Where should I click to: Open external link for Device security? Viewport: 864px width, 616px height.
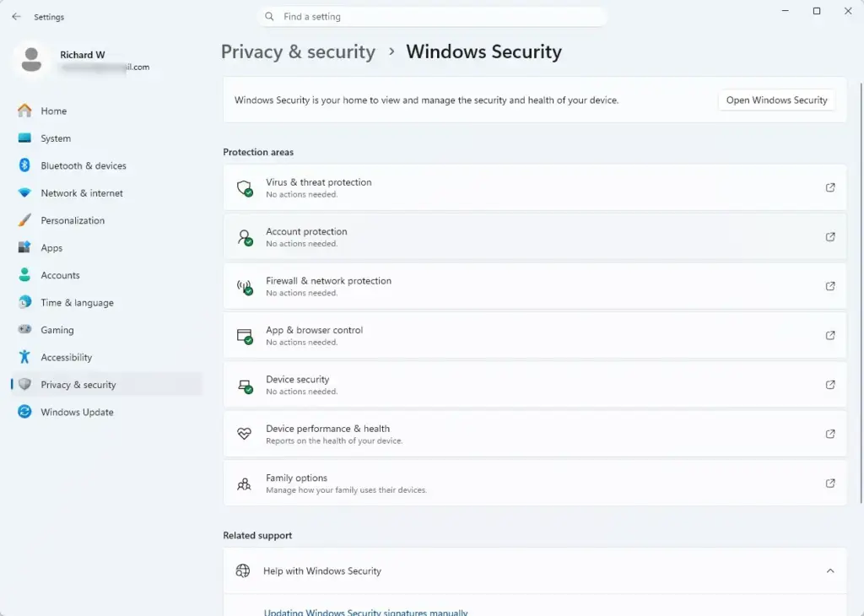click(830, 385)
